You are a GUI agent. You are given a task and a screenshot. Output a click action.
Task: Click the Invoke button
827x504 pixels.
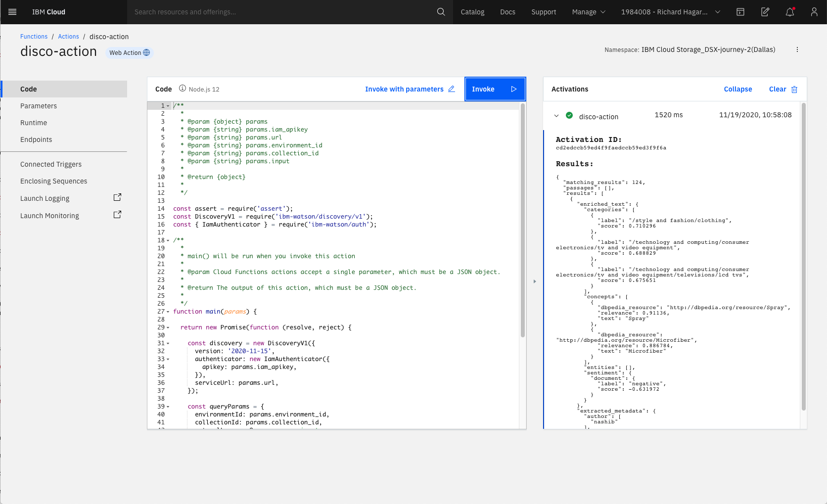495,89
